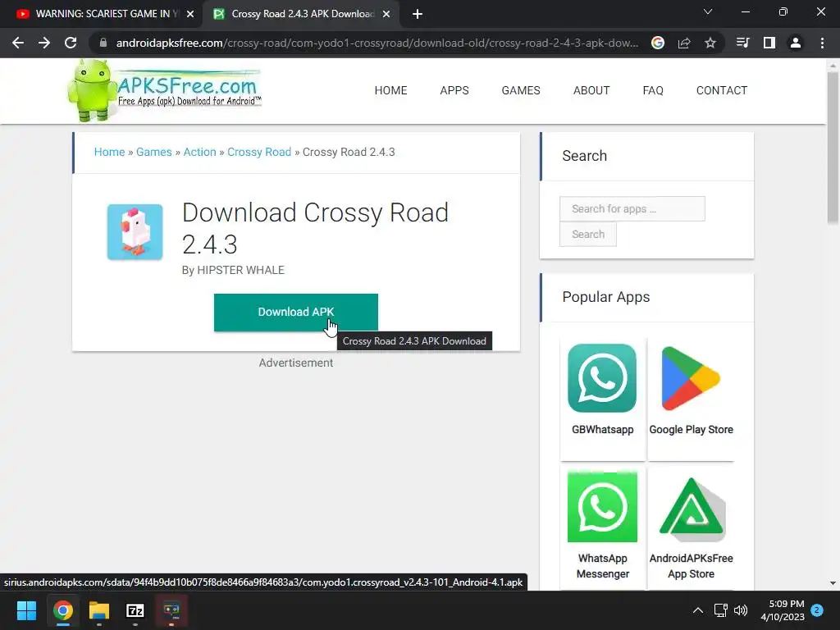840x630 pixels.
Task: Click the Download APK button
Action: click(295, 313)
